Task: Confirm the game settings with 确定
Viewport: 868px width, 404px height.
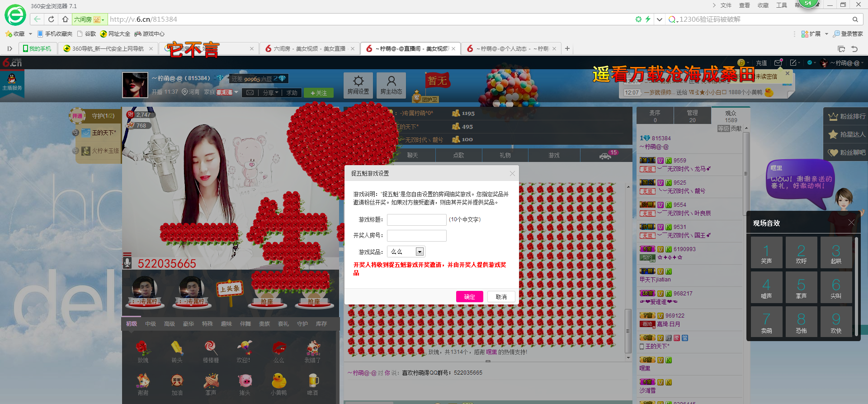Action: click(470, 297)
